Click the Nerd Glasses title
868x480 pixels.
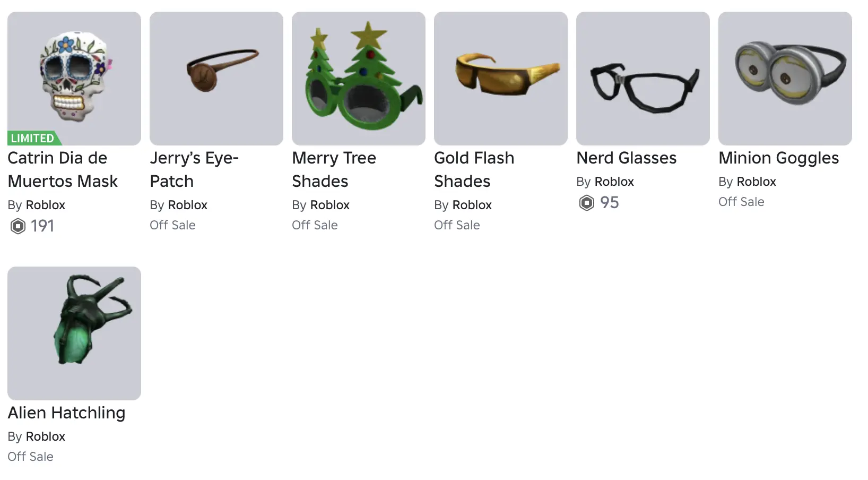[626, 158]
